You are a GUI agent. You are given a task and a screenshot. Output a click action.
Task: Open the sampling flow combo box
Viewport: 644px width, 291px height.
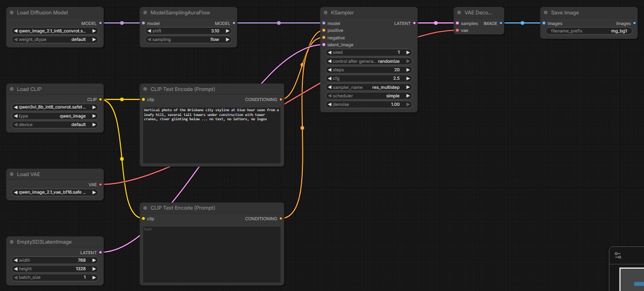point(189,39)
